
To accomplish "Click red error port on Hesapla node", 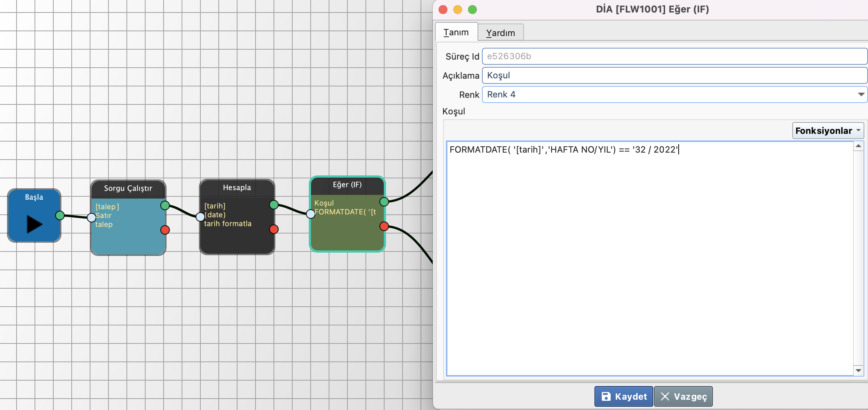I will click(274, 229).
